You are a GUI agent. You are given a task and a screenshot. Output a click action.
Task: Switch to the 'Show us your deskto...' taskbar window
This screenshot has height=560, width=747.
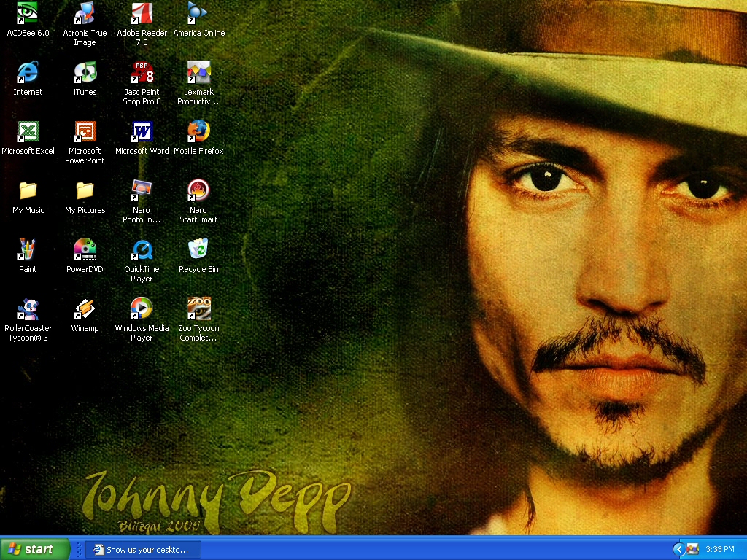coord(142,550)
